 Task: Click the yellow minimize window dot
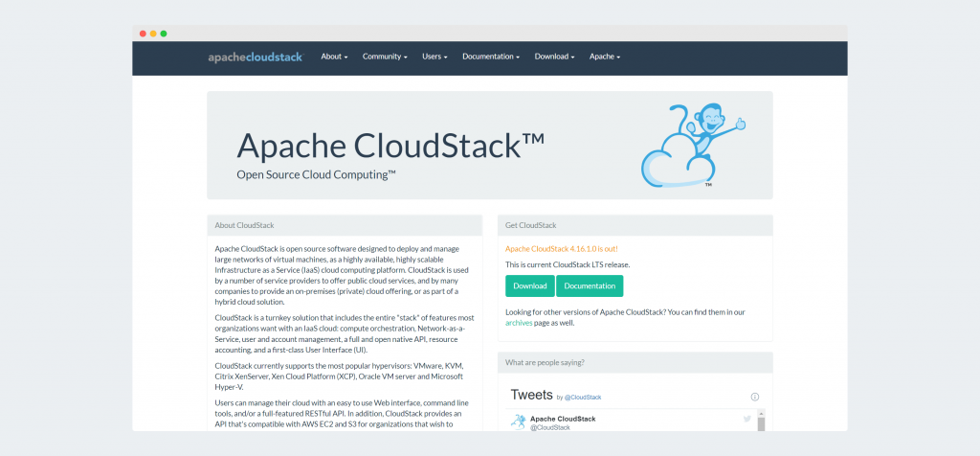coord(153,34)
